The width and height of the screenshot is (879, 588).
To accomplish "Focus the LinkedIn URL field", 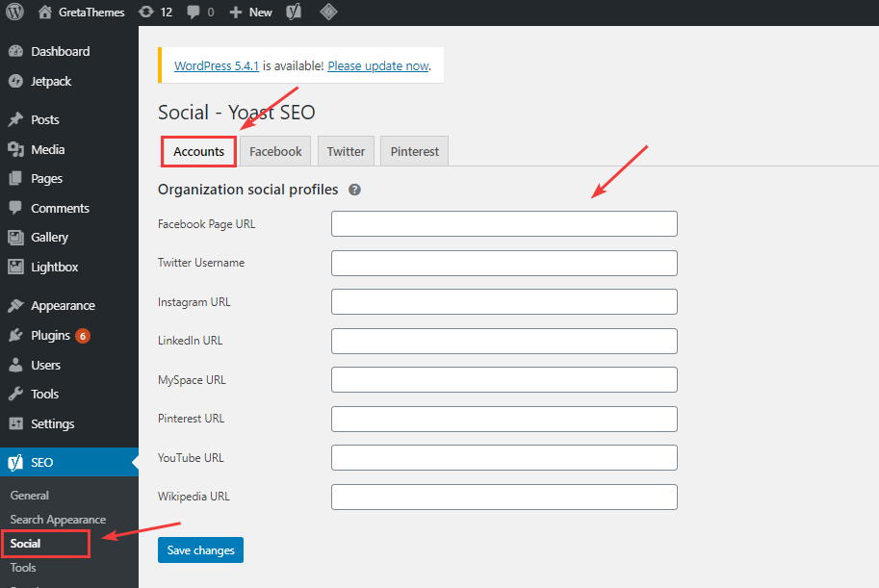I will coord(504,341).
